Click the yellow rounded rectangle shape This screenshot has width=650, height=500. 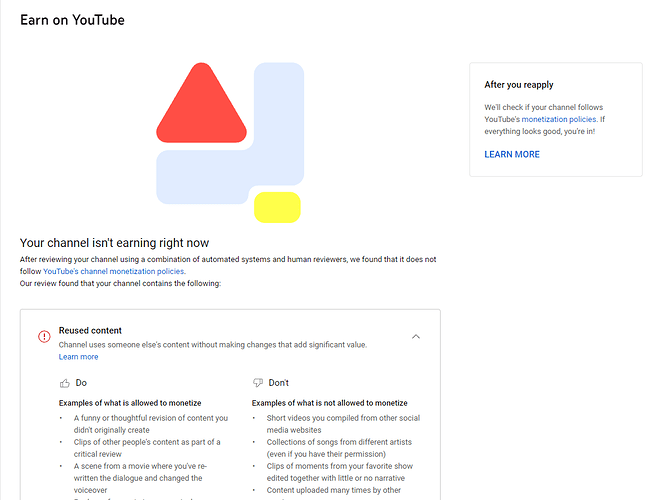click(277, 207)
